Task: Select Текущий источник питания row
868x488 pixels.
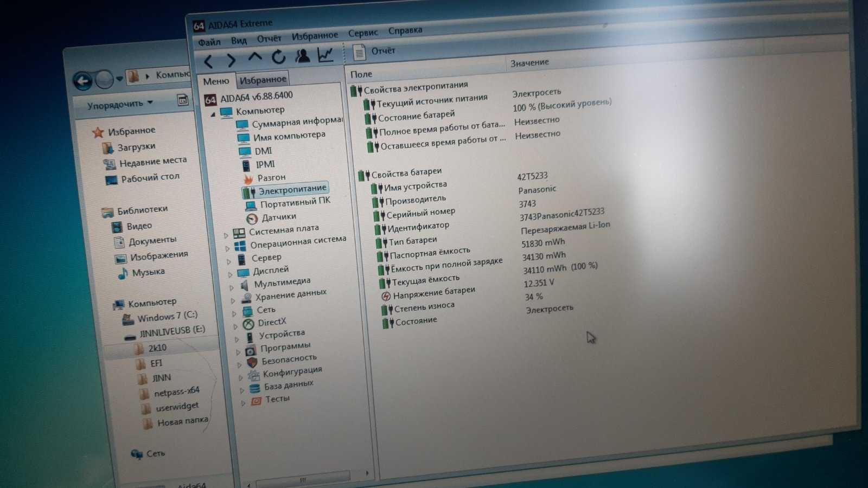Action: click(x=426, y=101)
